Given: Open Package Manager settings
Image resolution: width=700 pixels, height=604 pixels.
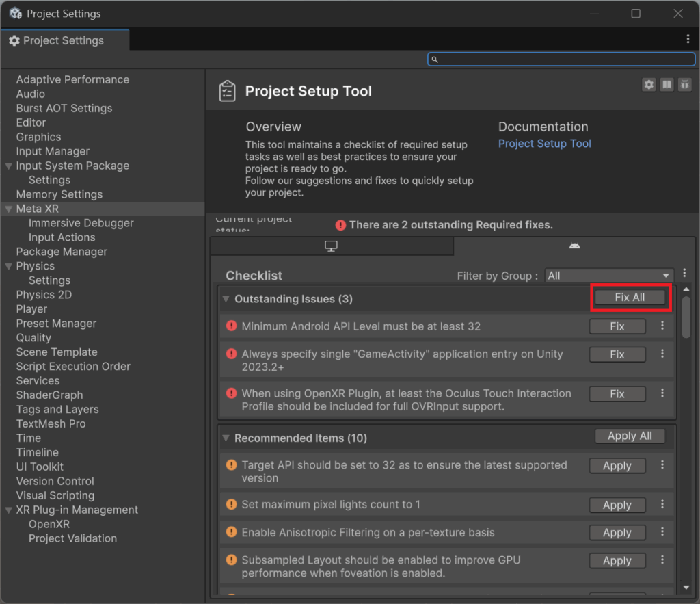Looking at the screenshot, I should [x=62, y=252].
